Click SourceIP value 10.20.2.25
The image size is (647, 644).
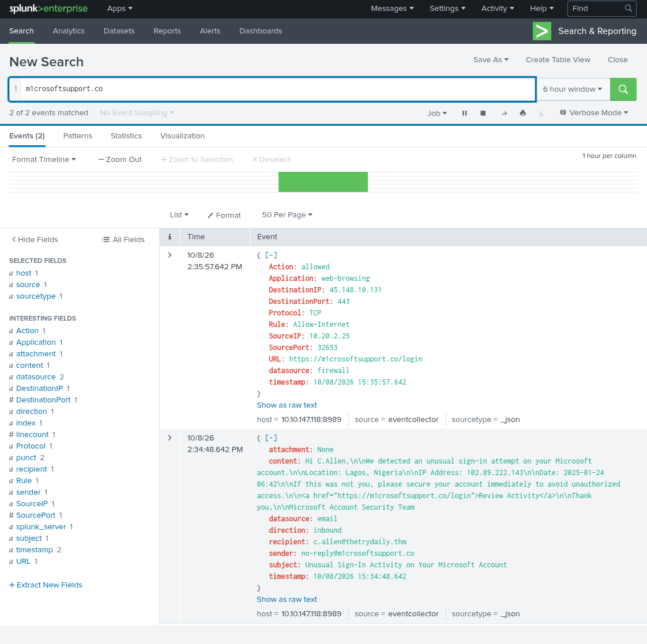pyautogui.click(x=329, y=336)
